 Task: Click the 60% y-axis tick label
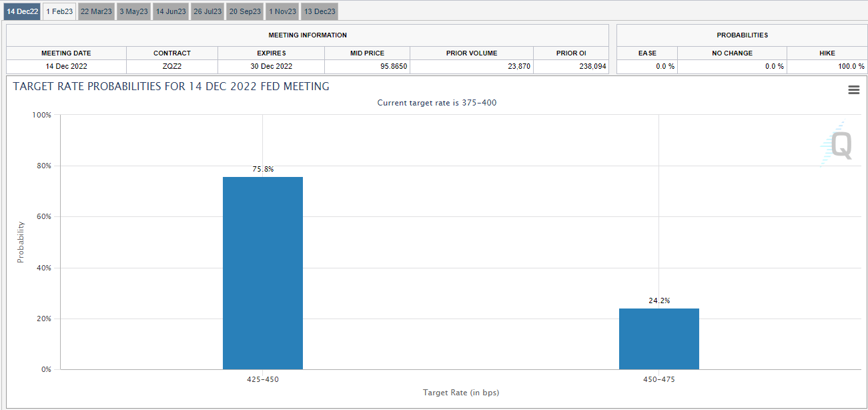point(43,216)
